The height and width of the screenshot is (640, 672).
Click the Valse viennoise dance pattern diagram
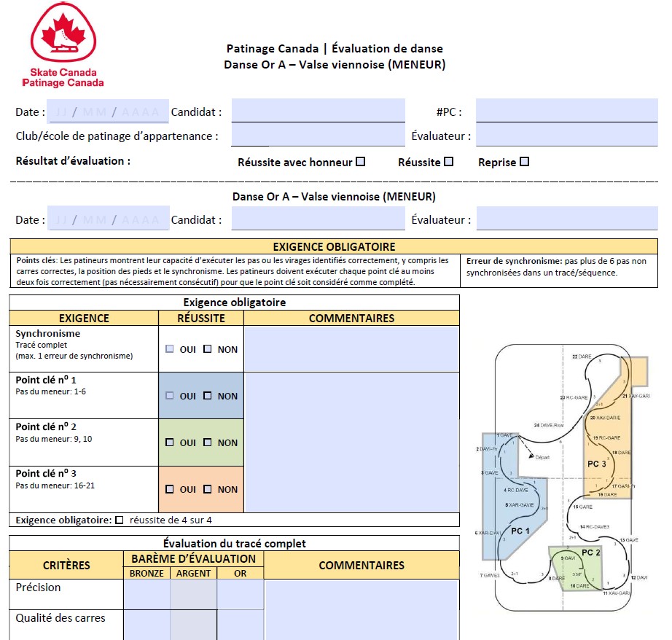click(x=563, y=477)
